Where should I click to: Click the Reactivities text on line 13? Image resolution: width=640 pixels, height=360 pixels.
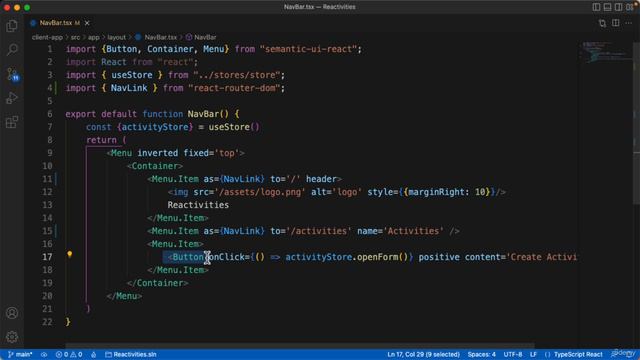(x=198, y=205)
